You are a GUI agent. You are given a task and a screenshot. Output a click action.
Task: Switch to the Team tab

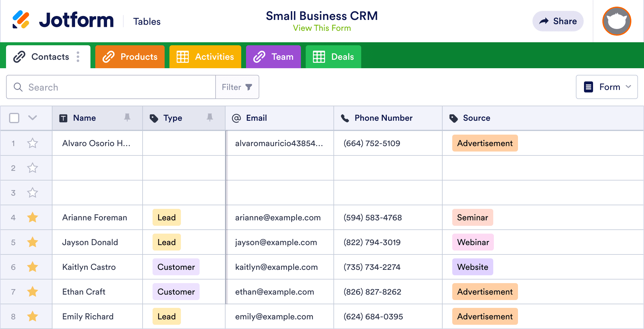273,57
